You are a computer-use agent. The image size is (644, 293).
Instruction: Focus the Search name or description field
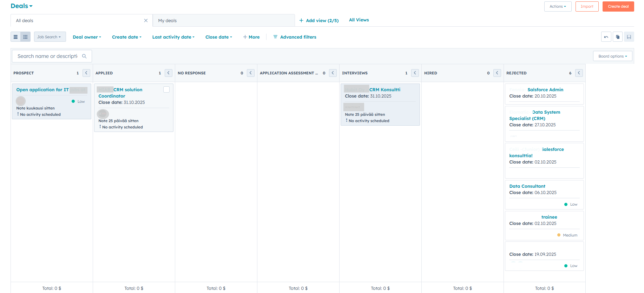pyautogui.click(x=47, y=56)
